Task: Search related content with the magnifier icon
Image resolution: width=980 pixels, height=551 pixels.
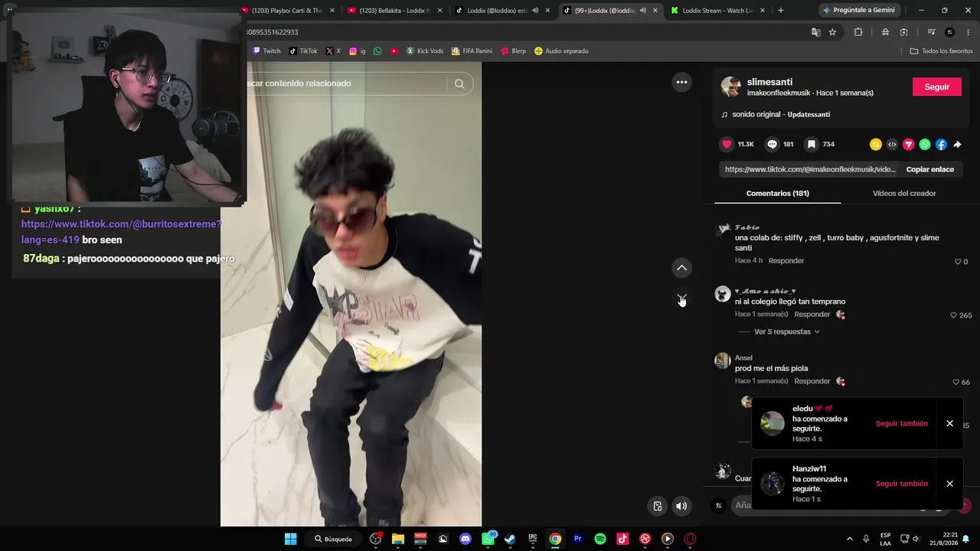Action: coord(459,83)
